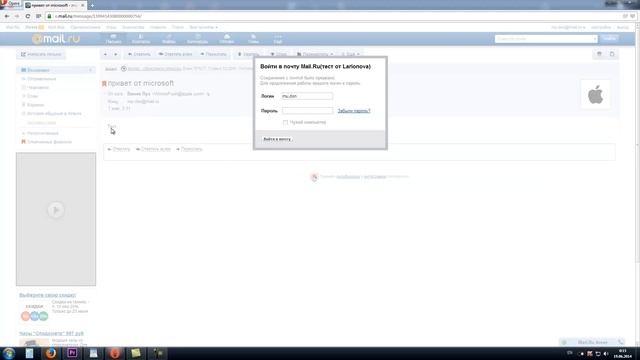Play the sidebar video advertisement
Screen dimensions: 640x360
point(56,210)
